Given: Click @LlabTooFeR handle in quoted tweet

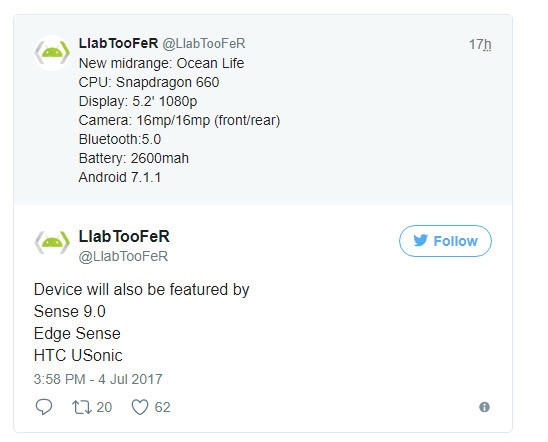Looking at the screenshot, I should point(204,44).
